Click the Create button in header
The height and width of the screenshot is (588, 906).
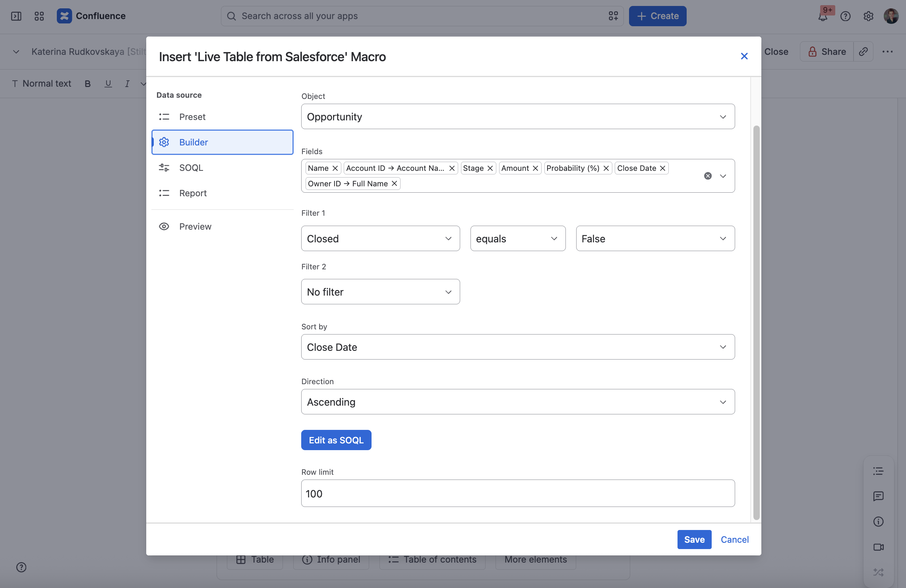[x=658, y=16]
